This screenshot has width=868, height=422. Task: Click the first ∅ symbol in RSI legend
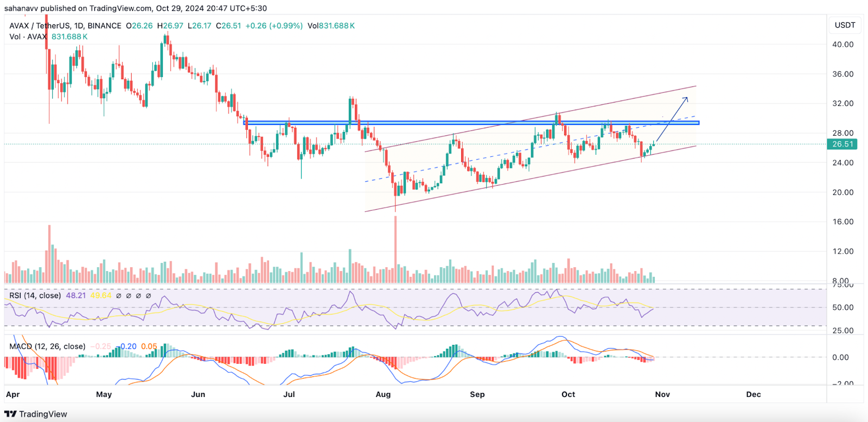tap(119, 296)
